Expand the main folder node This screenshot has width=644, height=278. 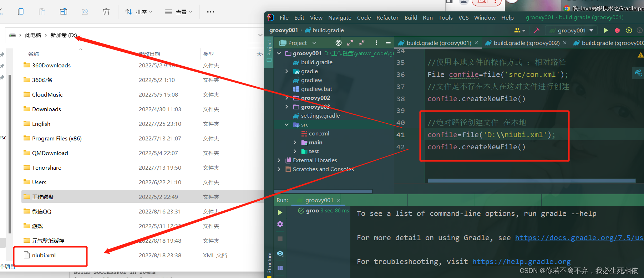(295, 142)
